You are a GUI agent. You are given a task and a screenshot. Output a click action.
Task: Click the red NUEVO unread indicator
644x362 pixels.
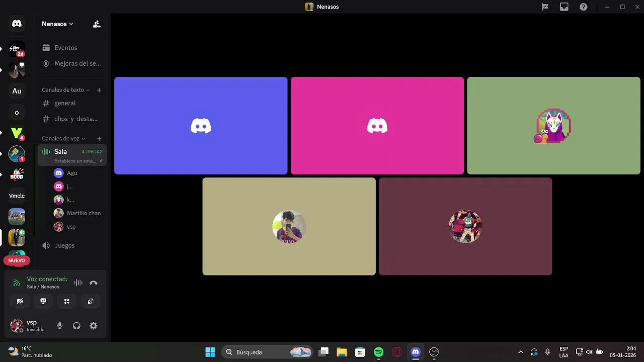(17, 260)
